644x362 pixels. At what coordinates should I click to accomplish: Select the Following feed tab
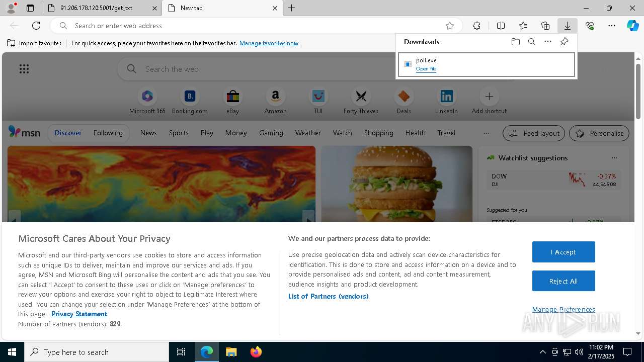click(x=108, y=133)
